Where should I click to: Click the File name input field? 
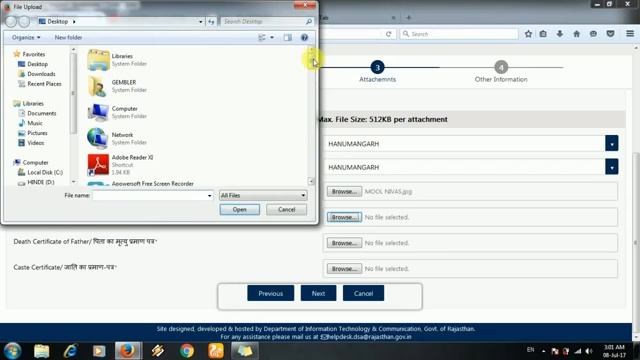pos(149,196)
